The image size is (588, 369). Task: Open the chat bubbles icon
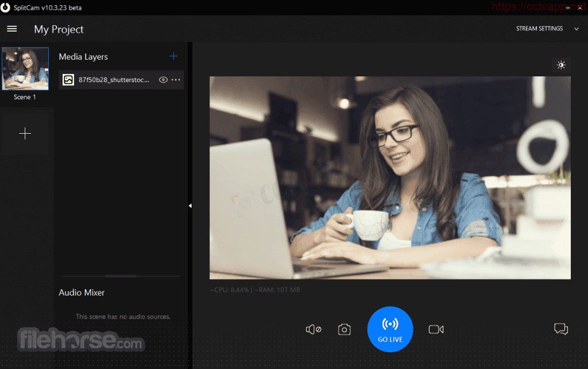pyautogui.click(x=561, y=329)
